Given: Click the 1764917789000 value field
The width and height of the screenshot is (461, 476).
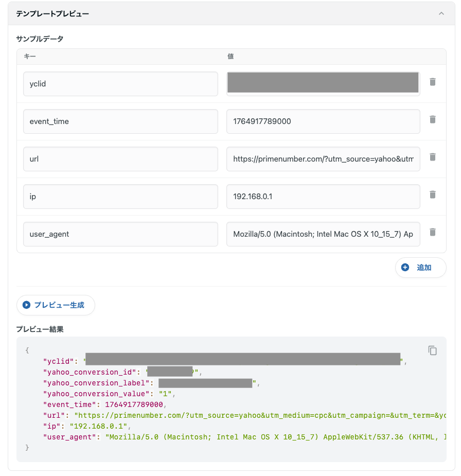Looking at the screenshot, I should (x=323, y=121).
